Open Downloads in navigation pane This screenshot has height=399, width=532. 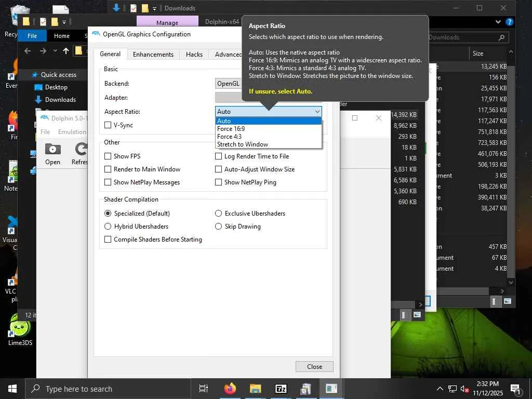[x=55, y=99]
